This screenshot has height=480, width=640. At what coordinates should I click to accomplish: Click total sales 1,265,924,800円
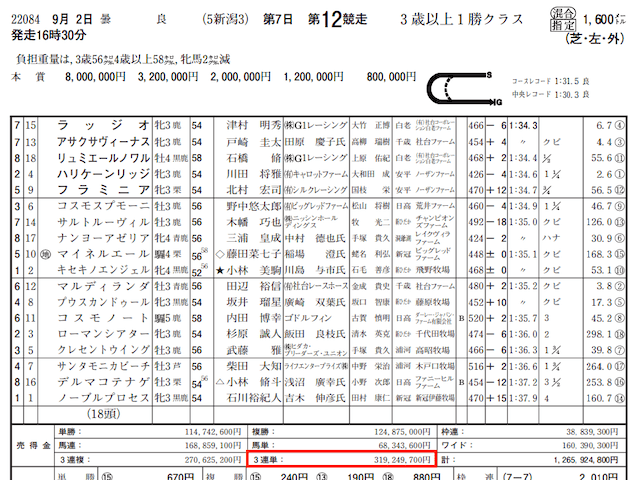[x=586, y=460]
